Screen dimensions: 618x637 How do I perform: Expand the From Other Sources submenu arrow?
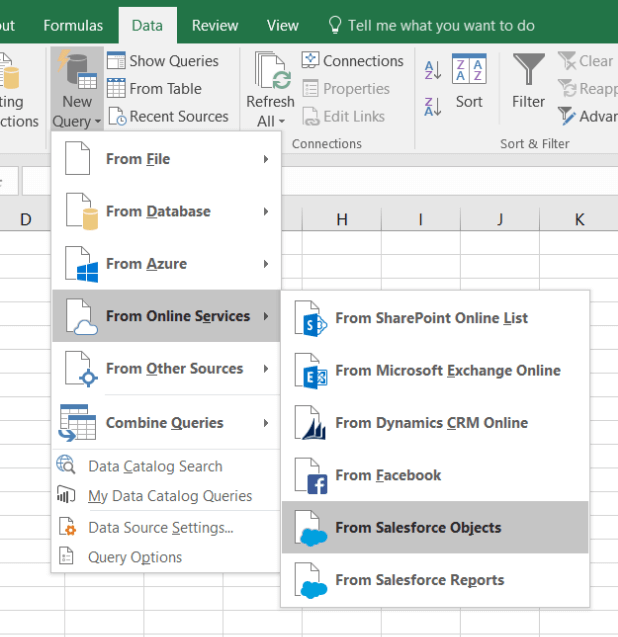[266, 369]
